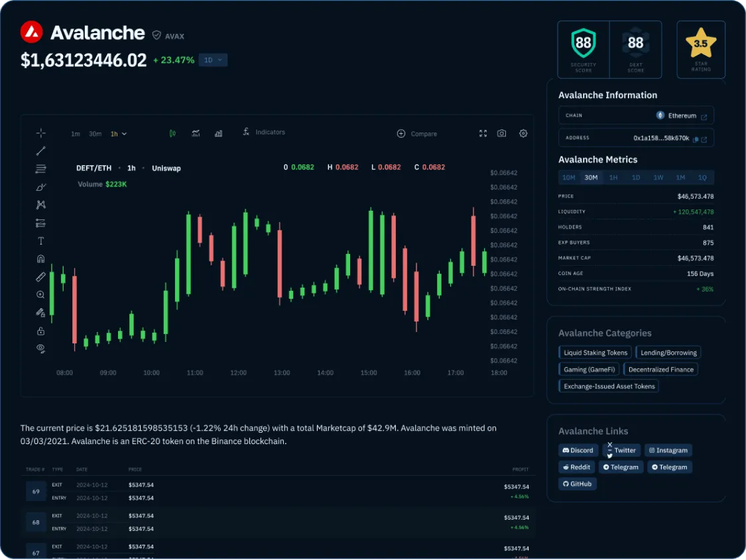Open chart settings gear
The image size is (746, 560).
tap(523, 134)
